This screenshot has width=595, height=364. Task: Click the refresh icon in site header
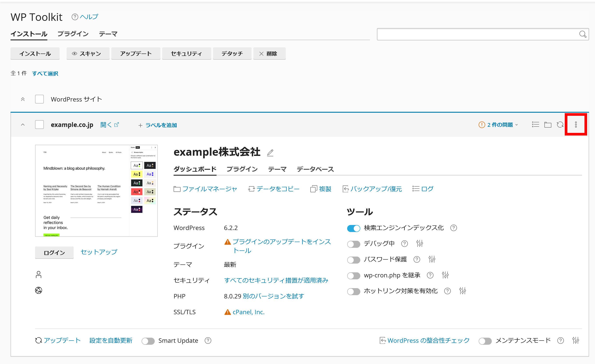(x=560, y=125)
